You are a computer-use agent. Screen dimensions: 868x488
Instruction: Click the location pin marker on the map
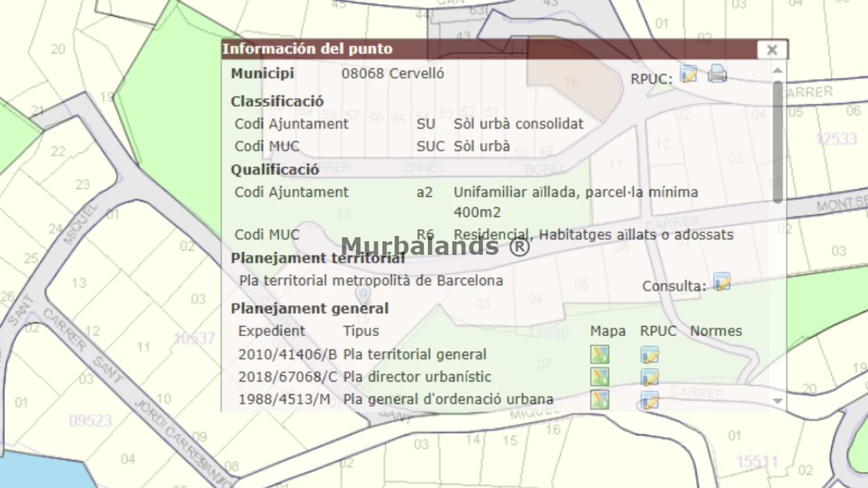tap(363, 294)
